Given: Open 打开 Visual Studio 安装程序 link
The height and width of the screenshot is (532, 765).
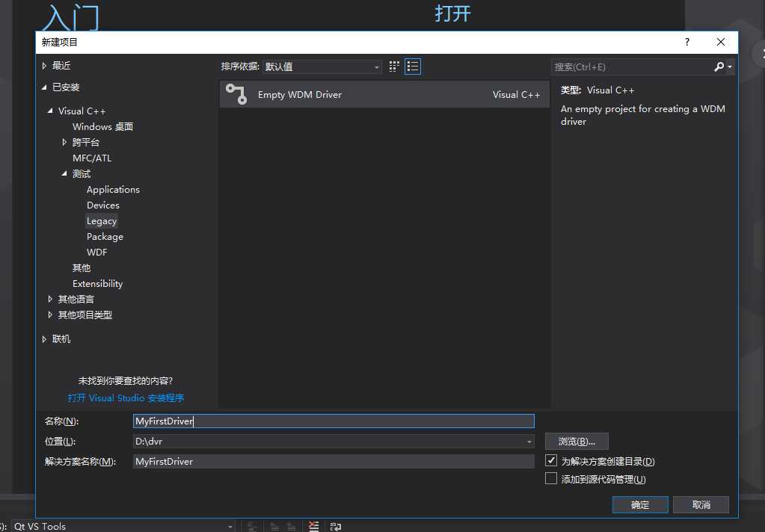Looking at the screenshot, I should click(126, 398).
